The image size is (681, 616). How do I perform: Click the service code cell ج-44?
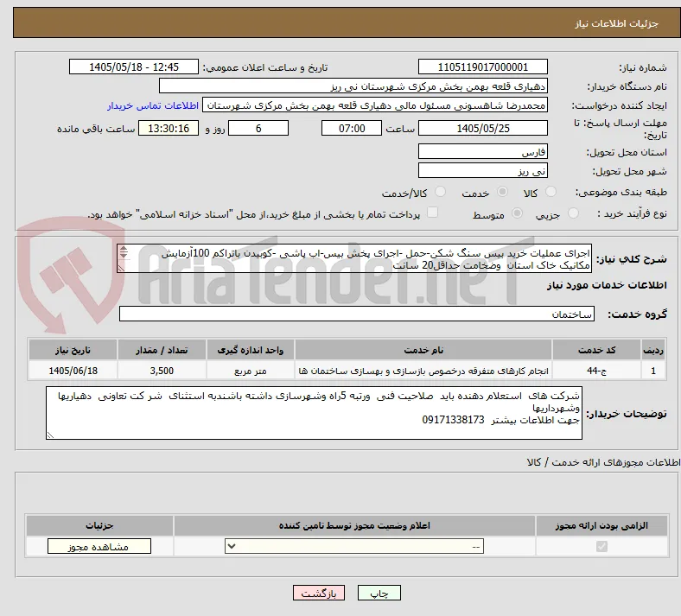point(597,371)
